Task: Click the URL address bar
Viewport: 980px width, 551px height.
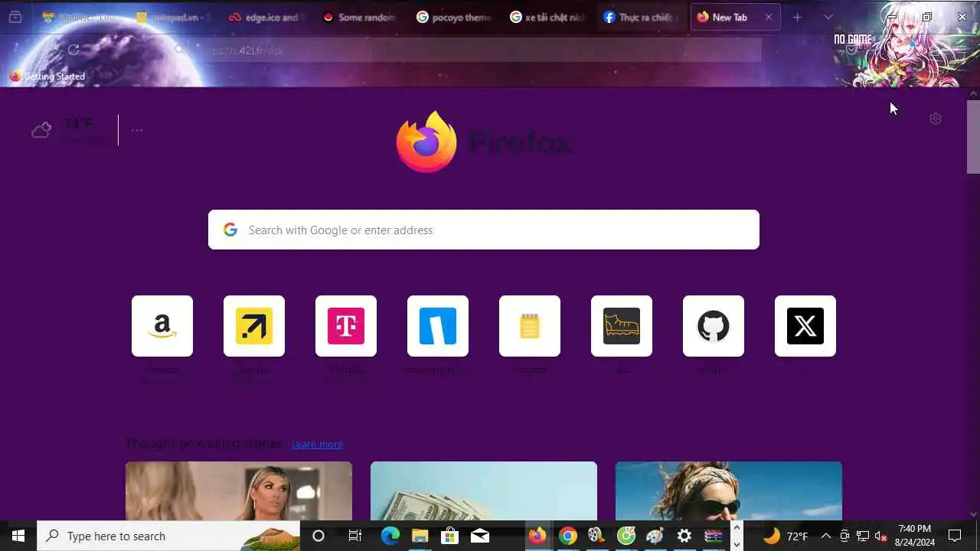Action: [x=467, y=51]
